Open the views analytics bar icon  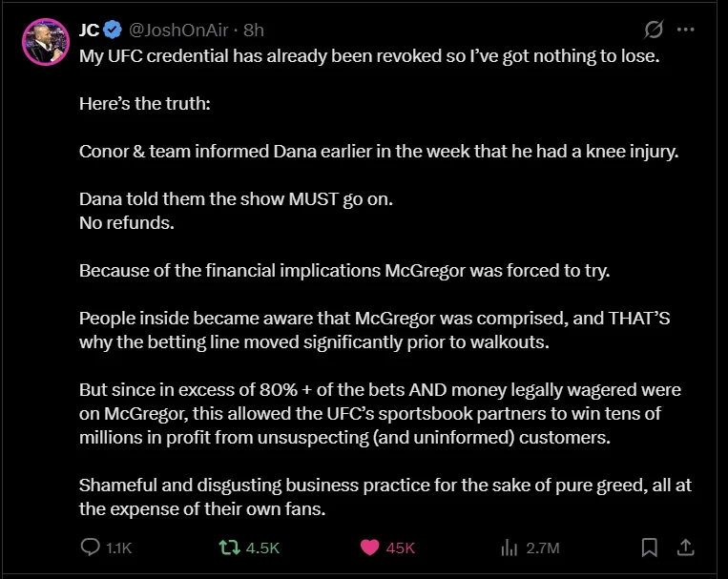click(510, 548)
